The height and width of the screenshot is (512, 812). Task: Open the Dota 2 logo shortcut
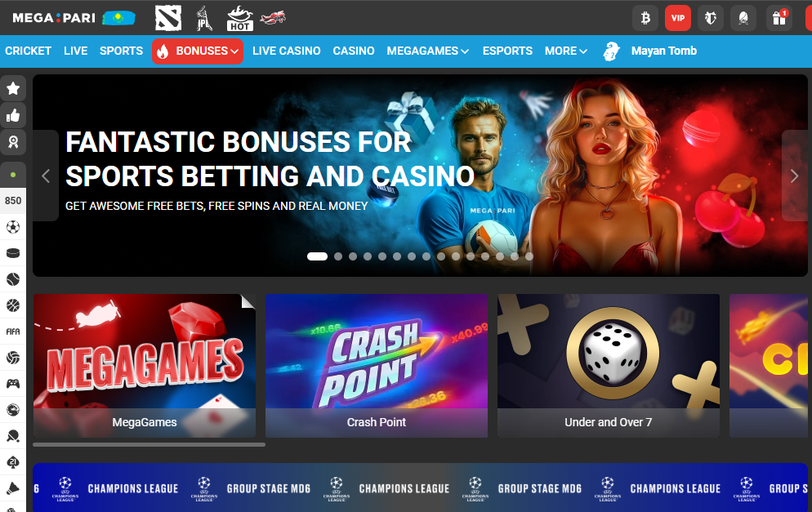168,18
